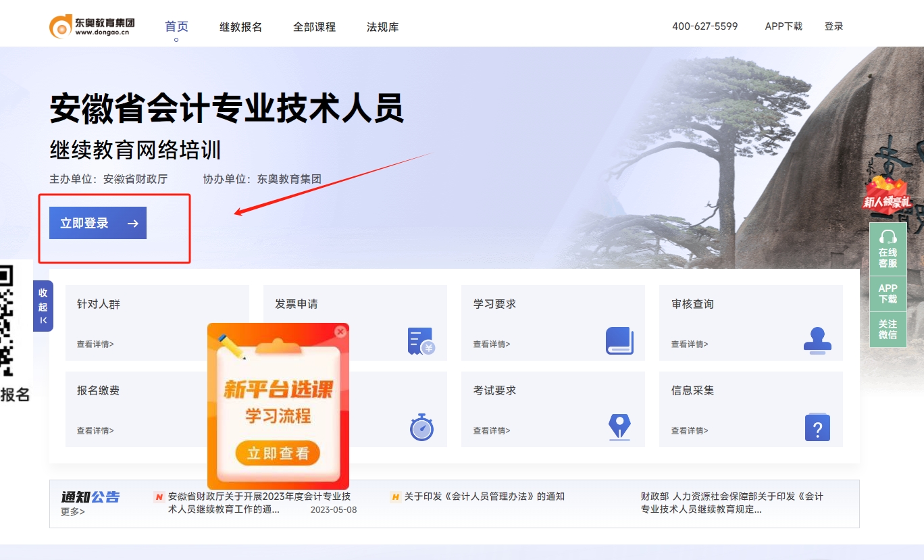Click the invoice icon on 发票申请 card

click(x=419, y=341)
